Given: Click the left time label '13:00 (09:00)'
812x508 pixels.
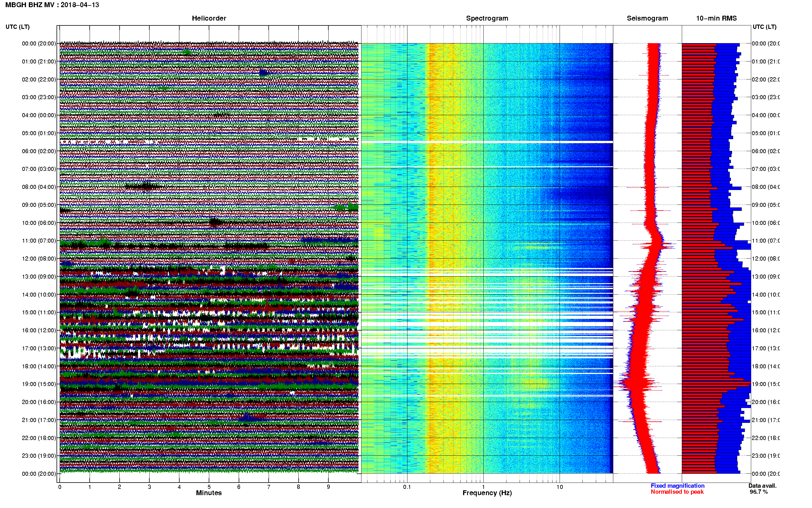Looking at the screenshot, I should click(39, 277).
